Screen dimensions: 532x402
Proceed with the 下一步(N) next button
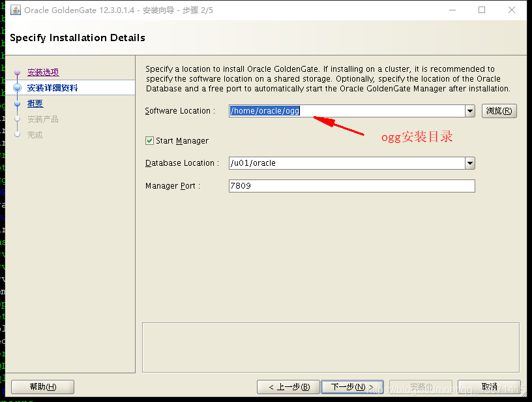point(352,386)
